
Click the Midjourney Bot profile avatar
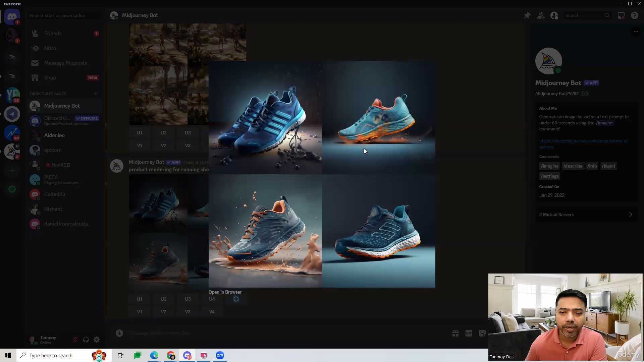coord(549,61)
